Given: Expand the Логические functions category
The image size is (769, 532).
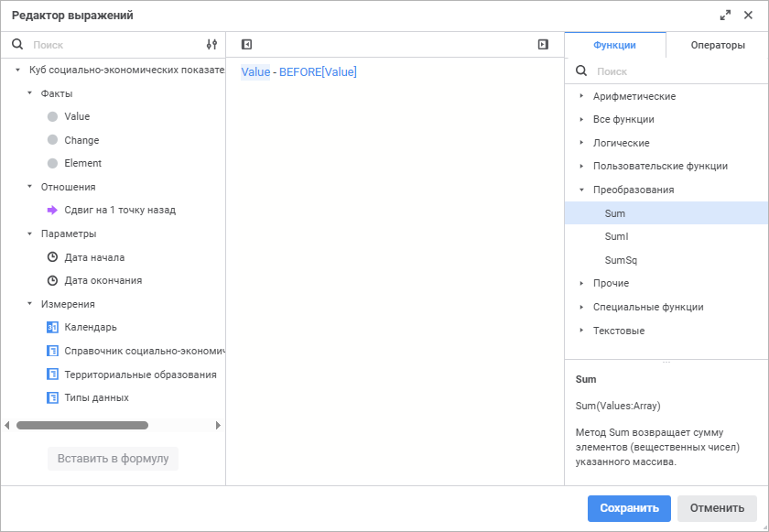Looking at the screenshot, I should pyautogui.click(x=581, y=143).
